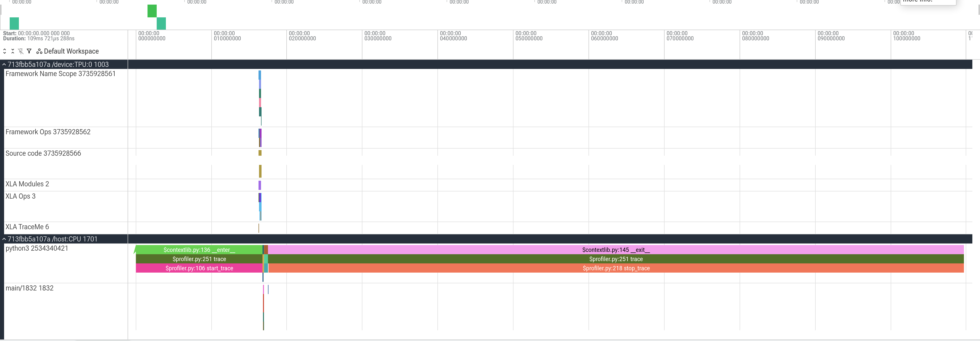Select the left $profiler.py:251 trace slice
This screenshot has width=980, height=341.
[199, 259]
